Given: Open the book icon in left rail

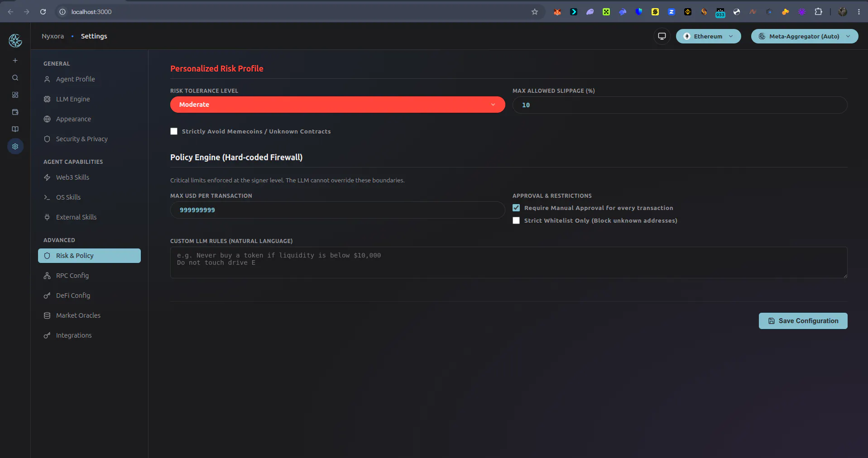Looking at the screenshot, I should point(15,129).
